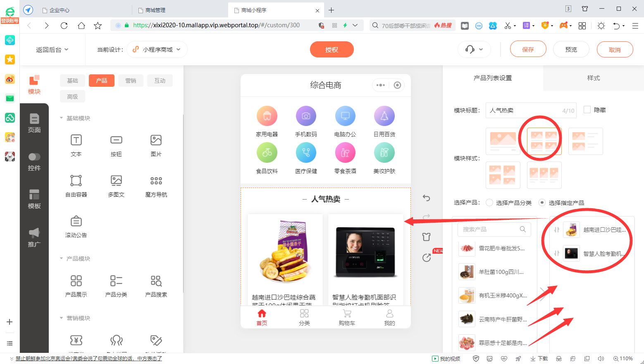644x364 pixels.
Task: Click the 110% zoom control in the status bar
Action: (624, 358)
